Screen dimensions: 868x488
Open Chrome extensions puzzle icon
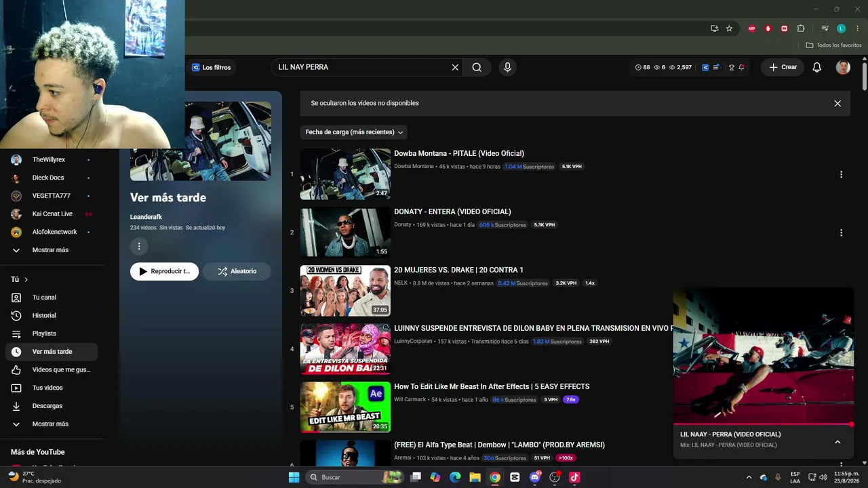801,28
